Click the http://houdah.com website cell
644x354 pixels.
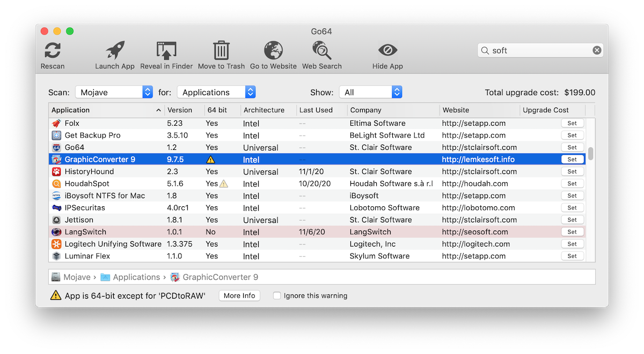tap(475, 184)
